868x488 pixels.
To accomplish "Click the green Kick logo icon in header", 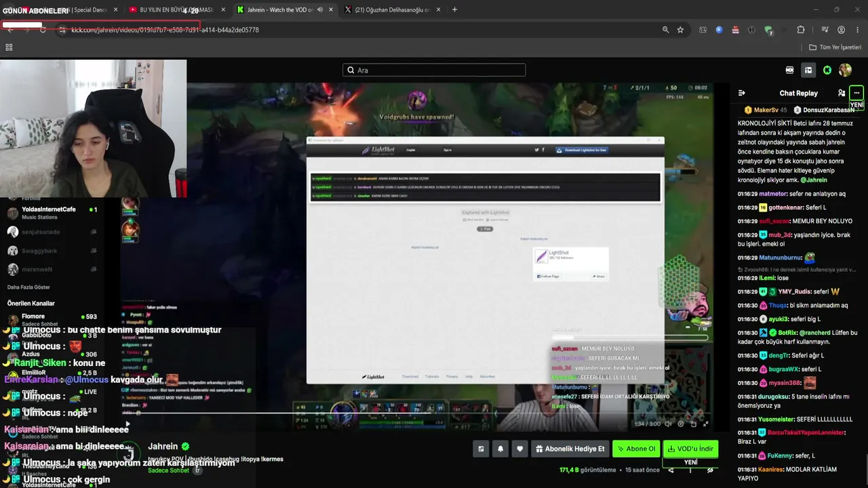I will coord(827,70).
